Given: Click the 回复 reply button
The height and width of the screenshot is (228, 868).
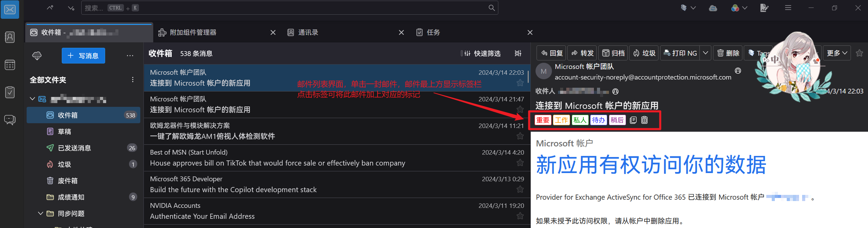Looking at the screenshot, I should point(552,53).
